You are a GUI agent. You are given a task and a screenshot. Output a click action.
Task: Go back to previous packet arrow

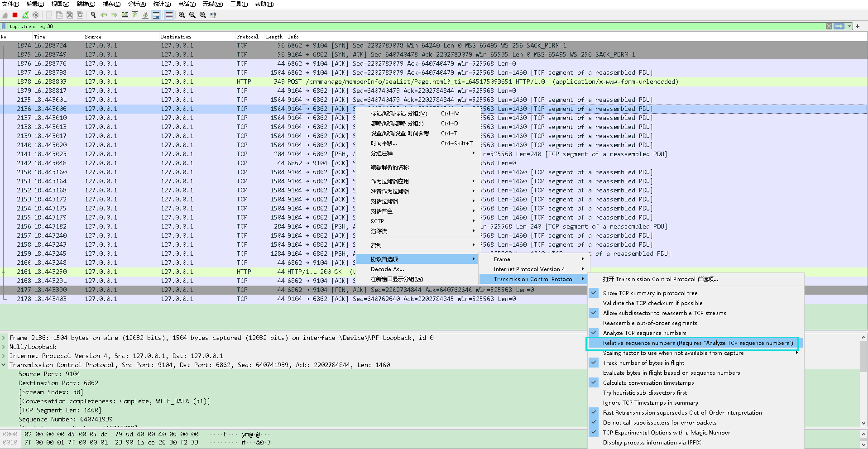[x=104, y=15]
